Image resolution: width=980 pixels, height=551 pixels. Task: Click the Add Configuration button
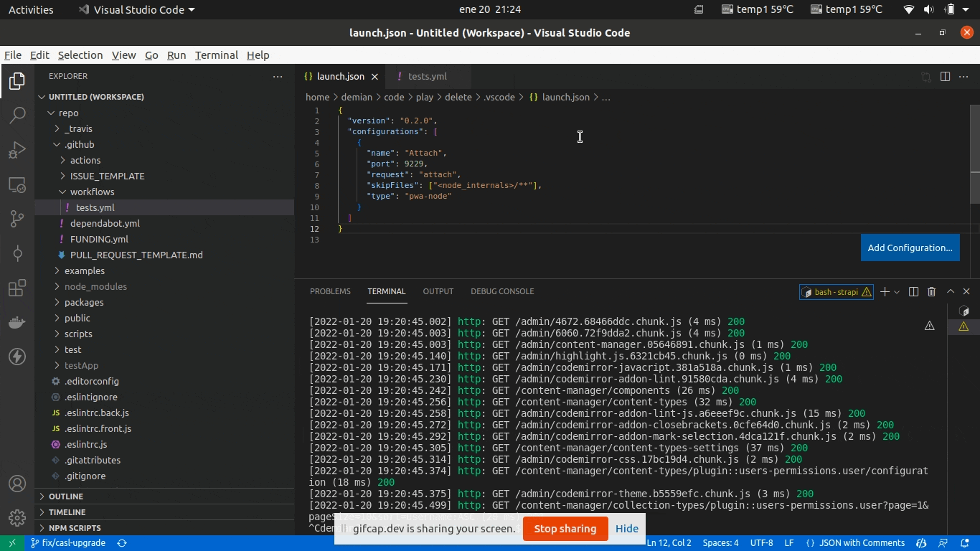910,248
